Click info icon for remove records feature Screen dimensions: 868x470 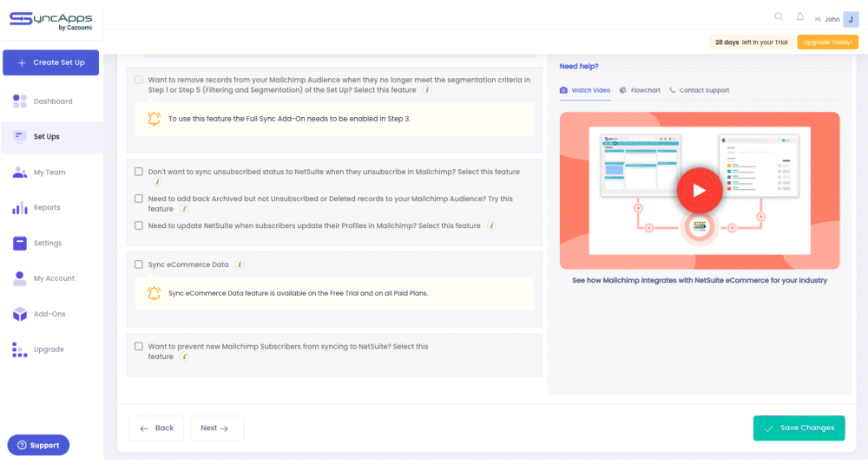(427, 90)
